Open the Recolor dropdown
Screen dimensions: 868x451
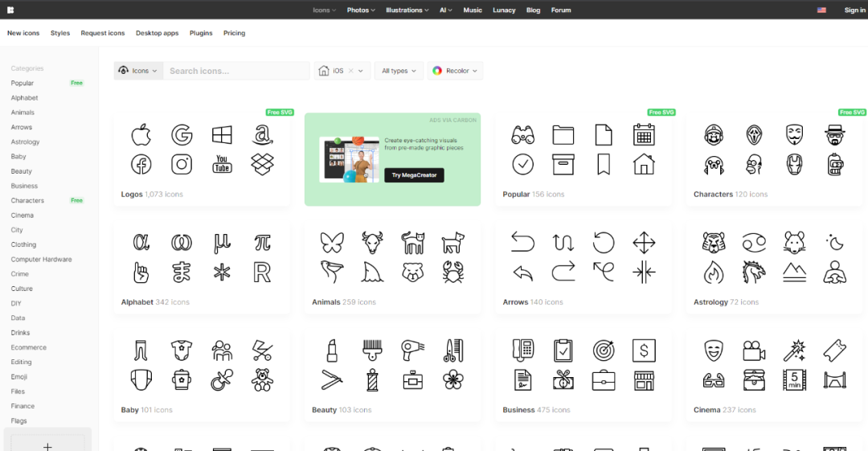[455, 71]
